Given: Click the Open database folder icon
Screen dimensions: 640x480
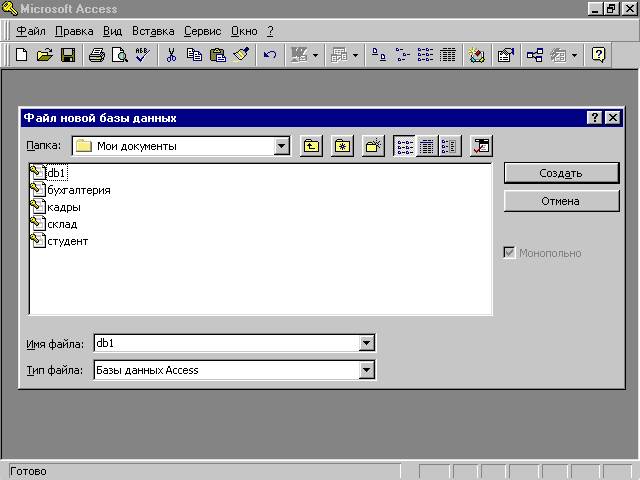Looking at the screenshot, I should (44, 55).
